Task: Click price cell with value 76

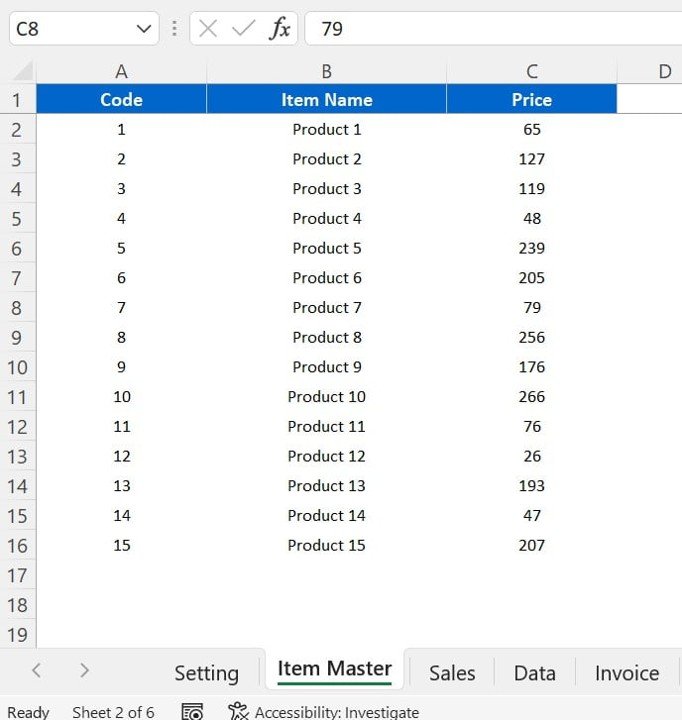Action: click(x=532, y=426)
